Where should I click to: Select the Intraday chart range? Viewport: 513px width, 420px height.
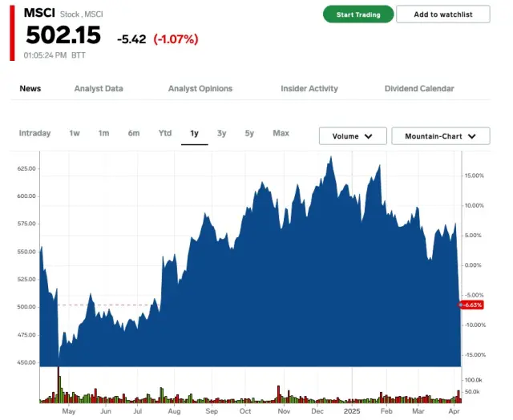click(x=34, y=133)
